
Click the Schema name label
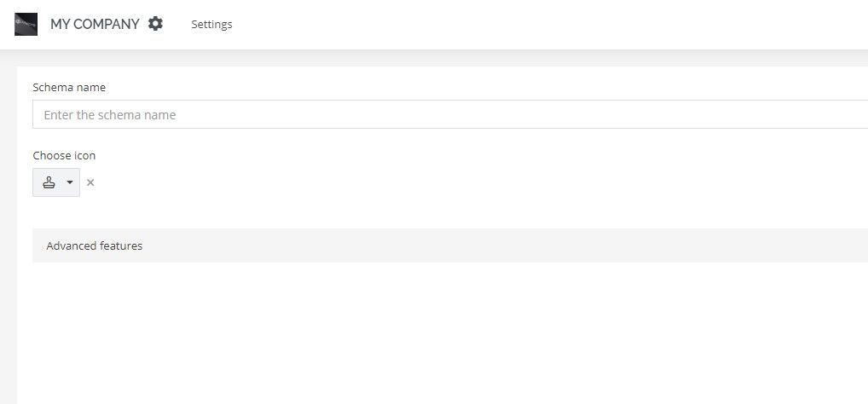pos(69,88)
